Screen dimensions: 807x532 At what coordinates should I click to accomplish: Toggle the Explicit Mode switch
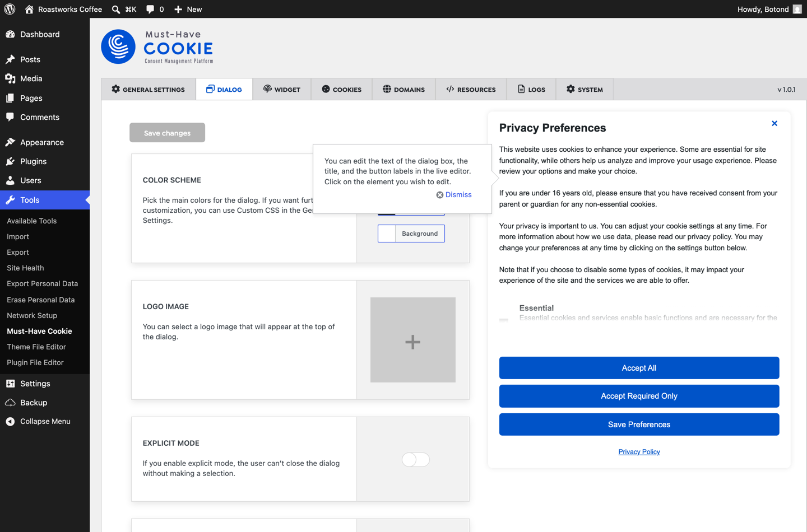point(416,460)
